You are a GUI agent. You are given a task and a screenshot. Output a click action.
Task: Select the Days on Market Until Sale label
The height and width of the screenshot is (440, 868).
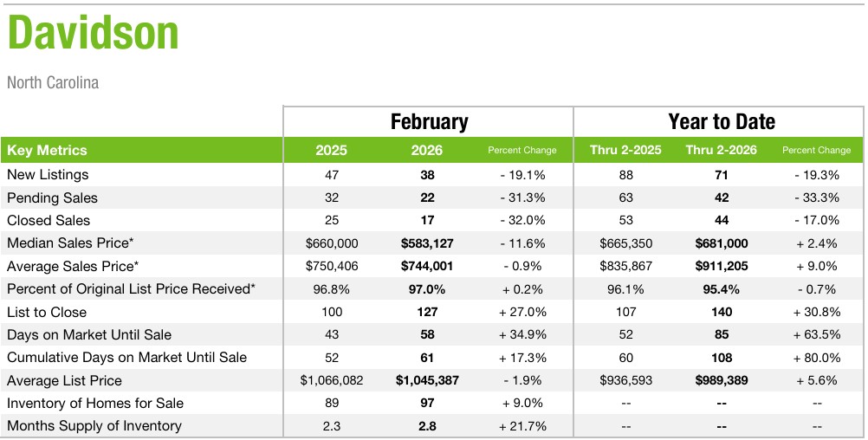point(89,334)
